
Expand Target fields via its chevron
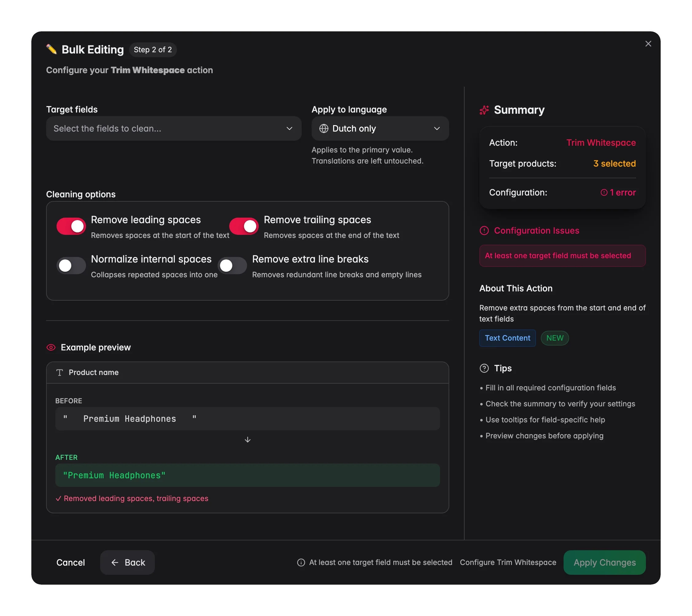point(289,129)
